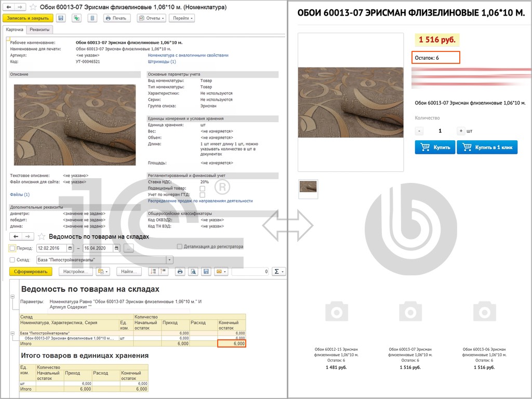Click the print preview icon in the report toolbar

click(x=193, y=271)
